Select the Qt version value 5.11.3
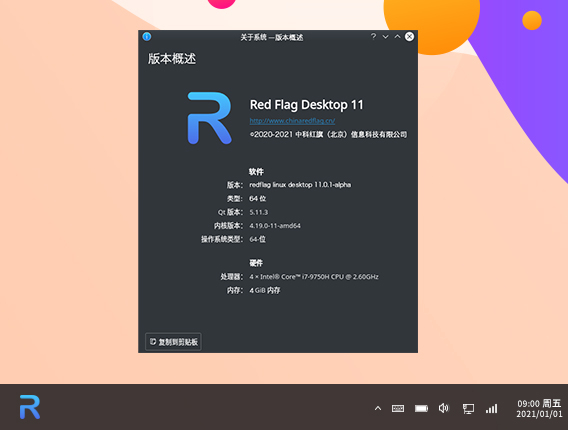Image resolution: width=568 pixels, height=430 pixels. (x=259, y=212)
